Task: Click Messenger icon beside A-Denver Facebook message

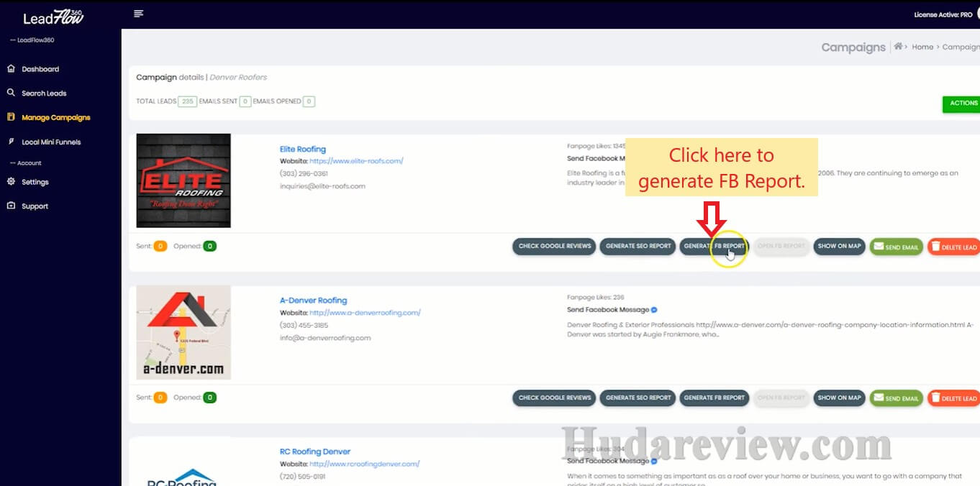Action: click(x=654, y=310)
